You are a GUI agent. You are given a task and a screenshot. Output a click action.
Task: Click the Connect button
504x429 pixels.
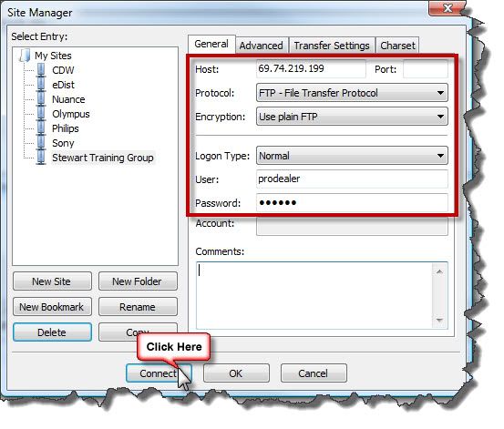pos(159,373)
